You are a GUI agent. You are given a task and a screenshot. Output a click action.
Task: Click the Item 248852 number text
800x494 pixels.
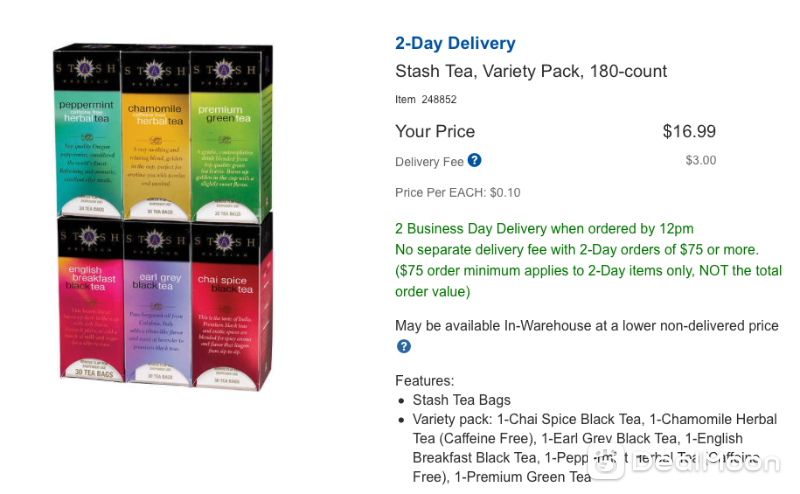426,100
